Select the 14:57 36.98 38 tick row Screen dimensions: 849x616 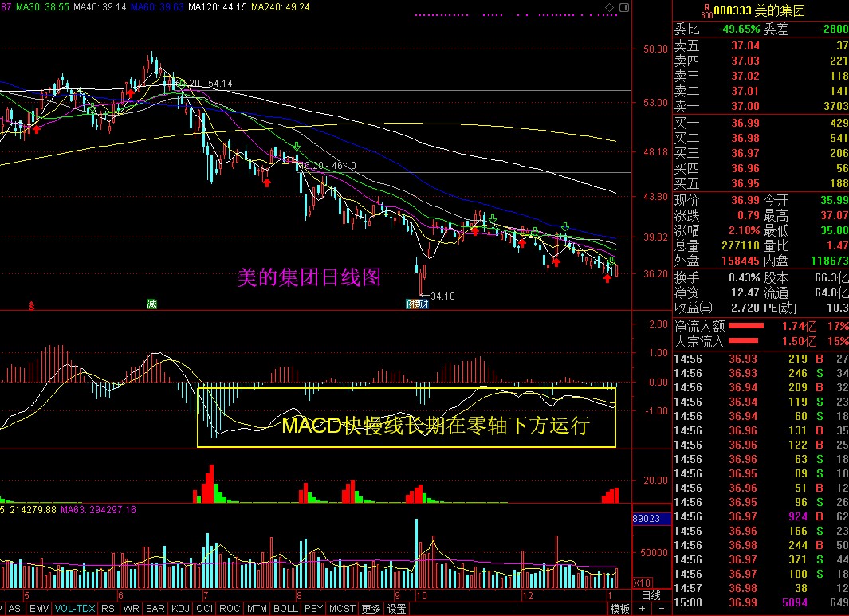tap(761, 588)
